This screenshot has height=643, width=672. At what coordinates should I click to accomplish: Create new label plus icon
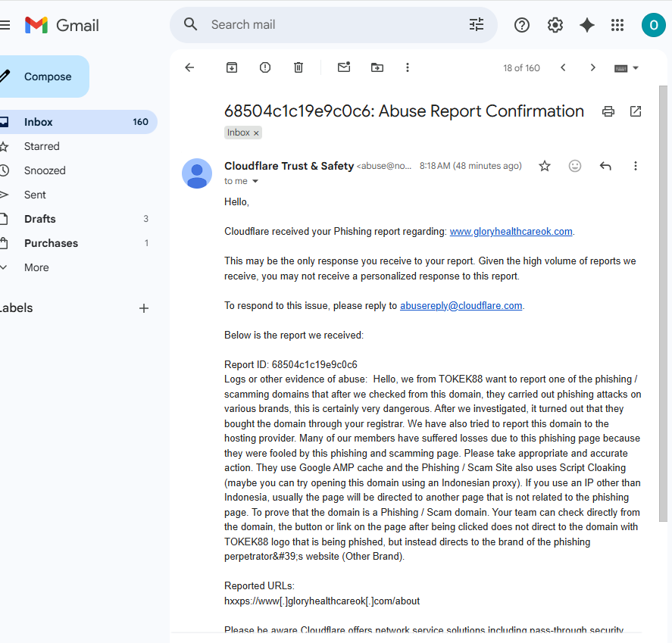pos(144,308)
